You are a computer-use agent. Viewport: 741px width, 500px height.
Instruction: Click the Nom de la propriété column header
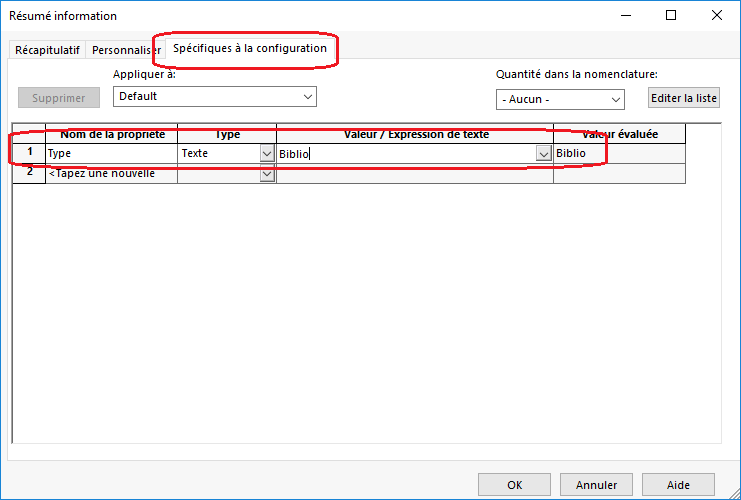[x=111, y=134]
